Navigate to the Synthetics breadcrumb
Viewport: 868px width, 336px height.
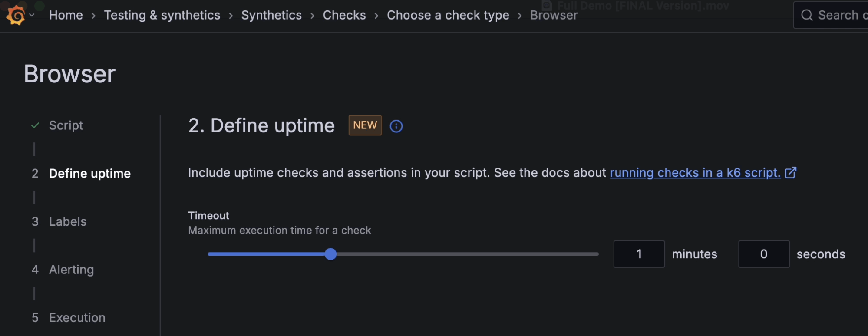(x=271, y=15)
